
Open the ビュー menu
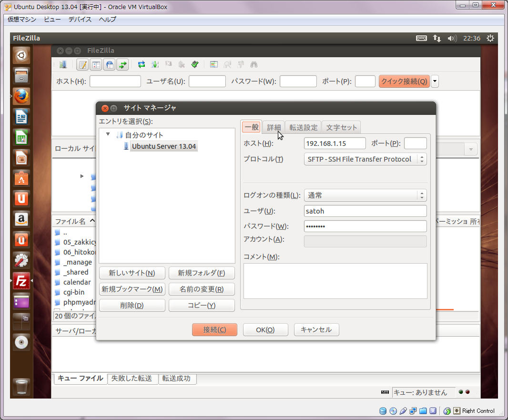52,20
